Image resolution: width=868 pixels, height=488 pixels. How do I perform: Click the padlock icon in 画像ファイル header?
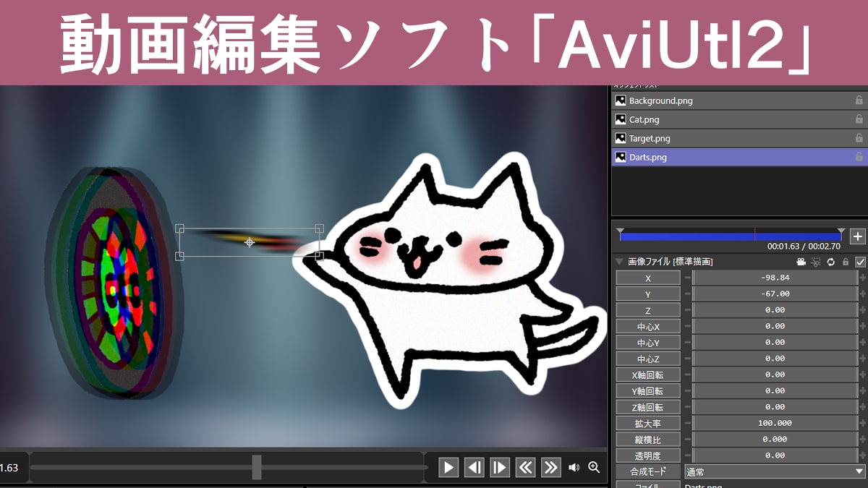point(846,262)
